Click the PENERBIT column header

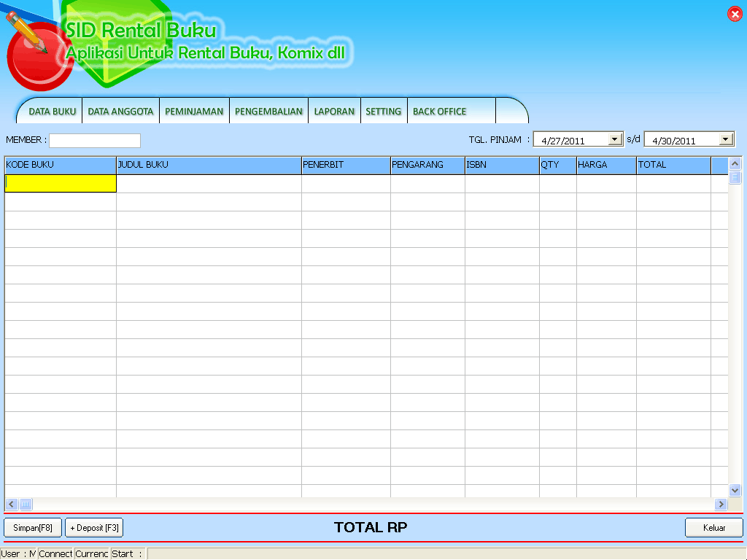pyautogui.click(x=346, y=165)
